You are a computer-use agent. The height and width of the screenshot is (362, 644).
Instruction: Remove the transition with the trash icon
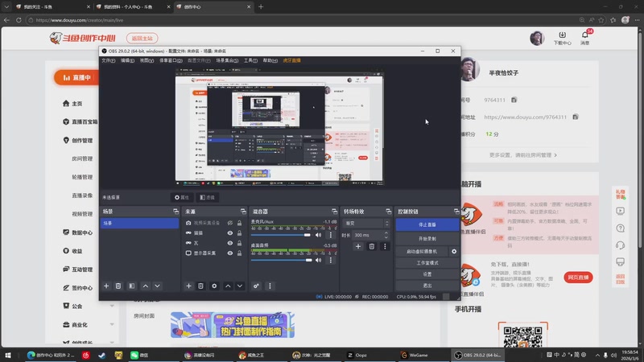click(x=372, y=246)
